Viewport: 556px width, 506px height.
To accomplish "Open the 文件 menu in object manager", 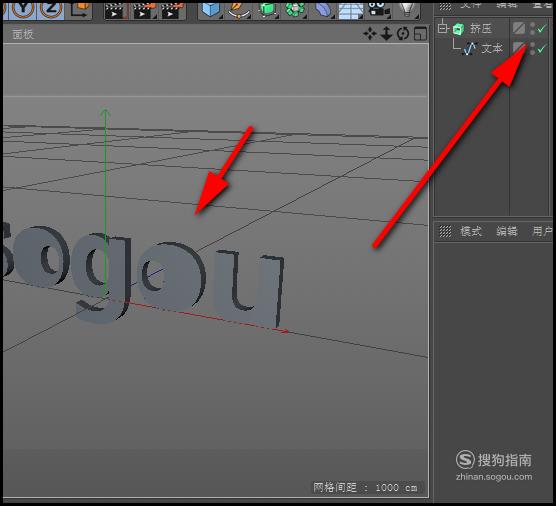I will (x=471, y=5).
